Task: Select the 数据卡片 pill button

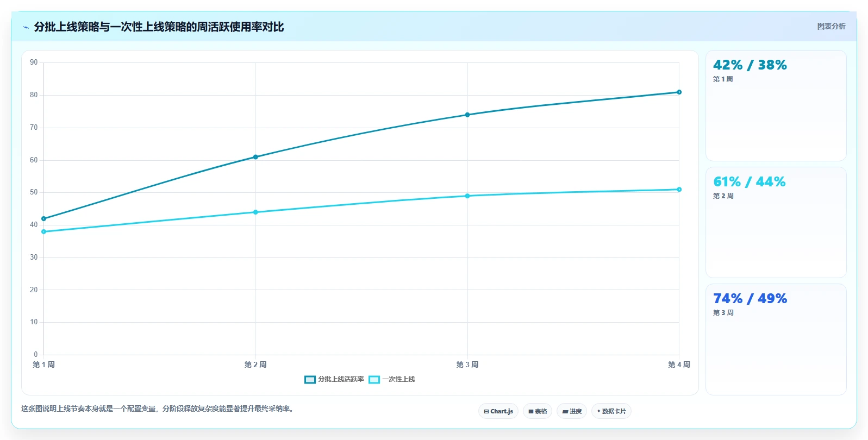Action: [x=611, y=411]
